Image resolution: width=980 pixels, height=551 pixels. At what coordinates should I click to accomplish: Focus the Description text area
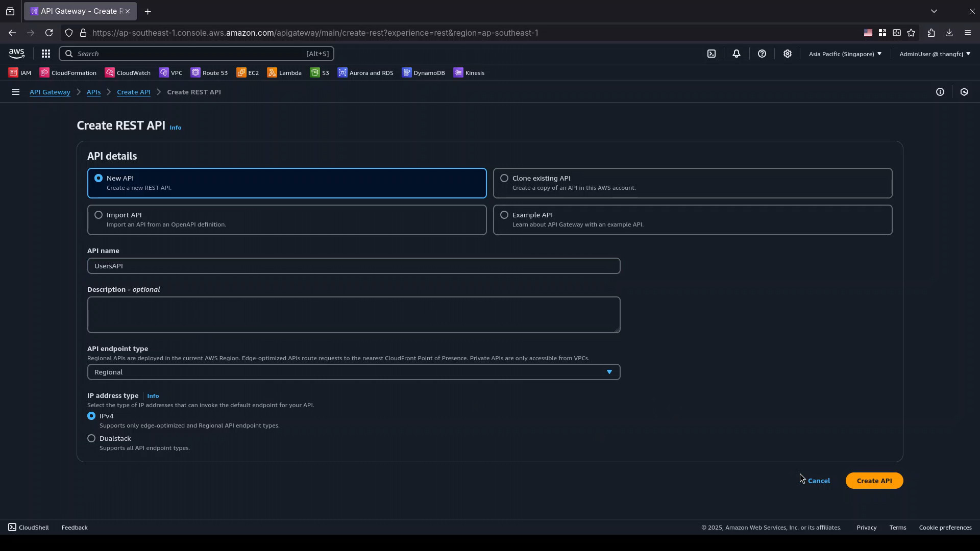click(x=354, y=315)
